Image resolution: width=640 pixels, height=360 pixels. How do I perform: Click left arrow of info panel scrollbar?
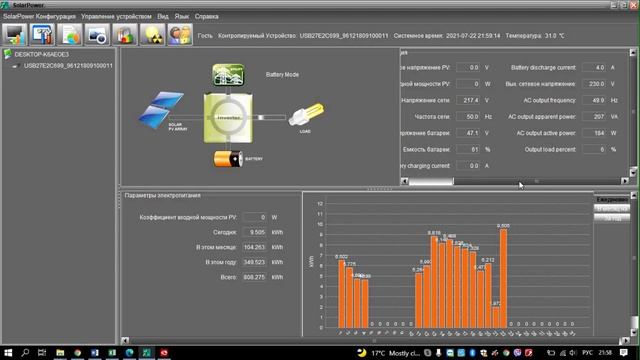[404, 181]
